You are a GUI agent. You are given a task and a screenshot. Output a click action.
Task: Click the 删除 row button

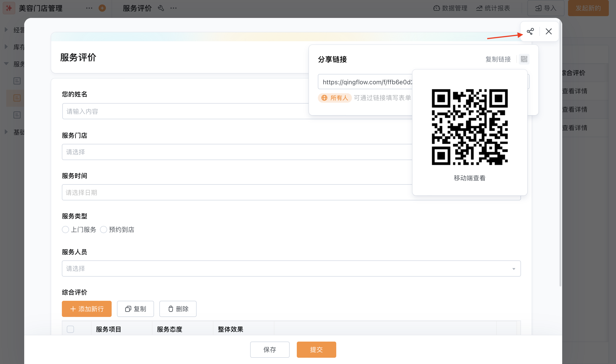(x=178, y=309)
